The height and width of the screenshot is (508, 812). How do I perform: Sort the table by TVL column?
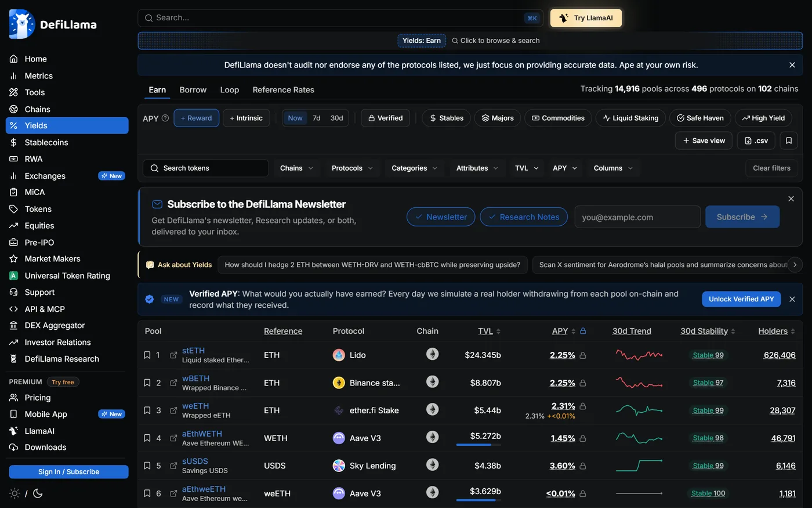tap(489, 331)
